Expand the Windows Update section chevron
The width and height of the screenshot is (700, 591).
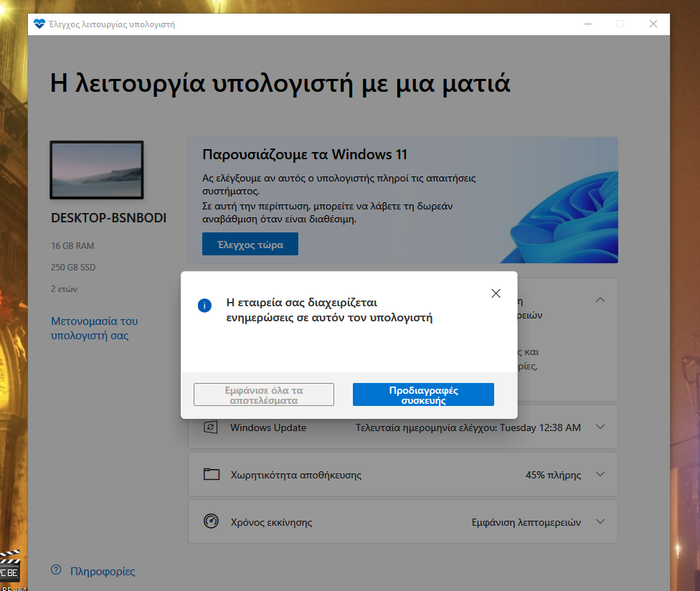coord(600,427)
